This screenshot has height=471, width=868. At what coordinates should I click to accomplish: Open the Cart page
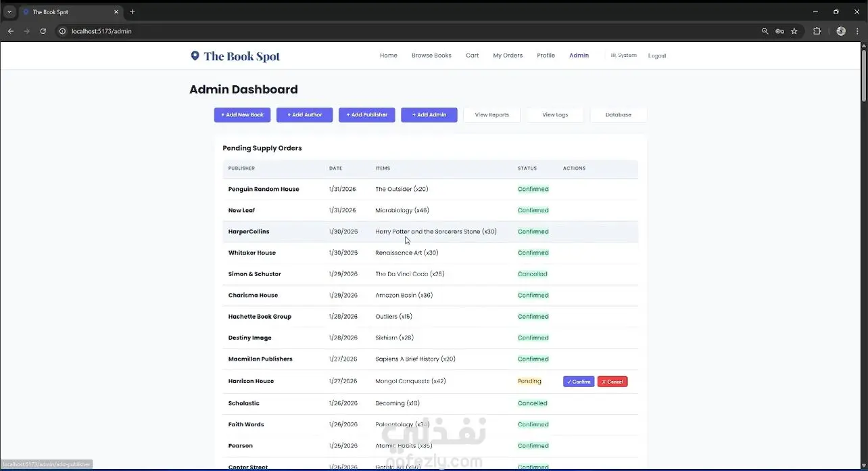(x=472, y=55)
